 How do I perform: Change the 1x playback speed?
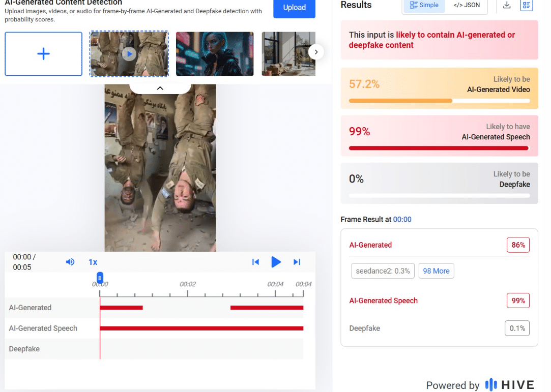(x=93, y=262)
